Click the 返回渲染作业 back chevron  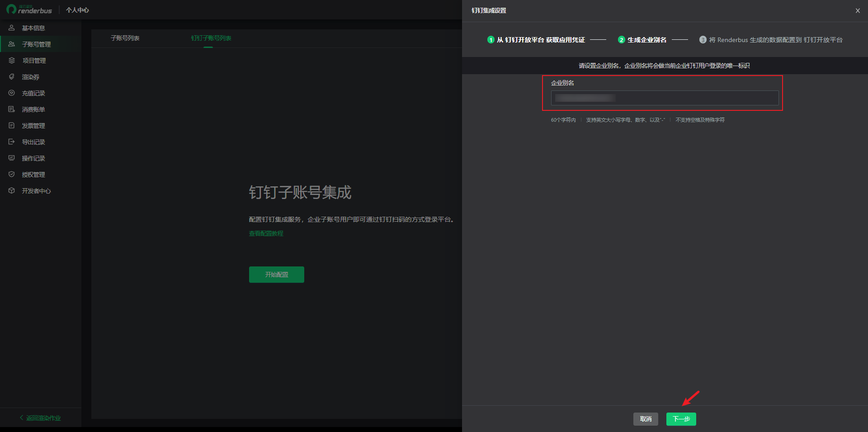pyautogui.click(x=21, y=418)
